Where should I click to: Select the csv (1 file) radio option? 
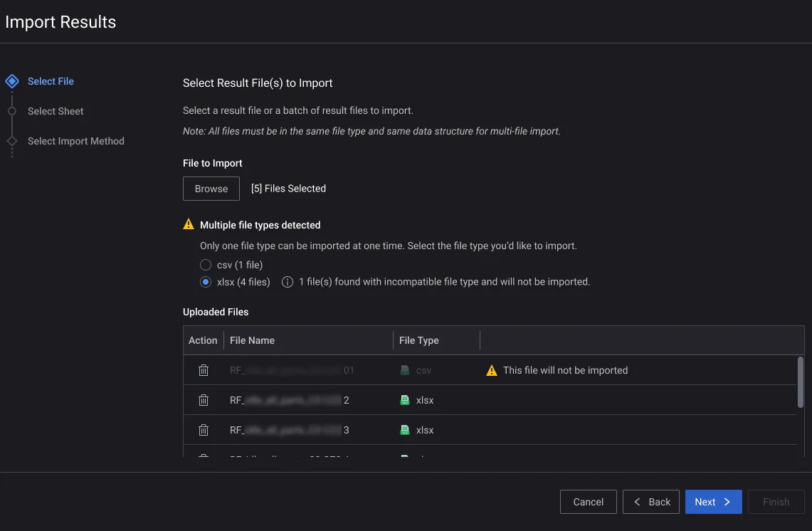pos(206,265)
